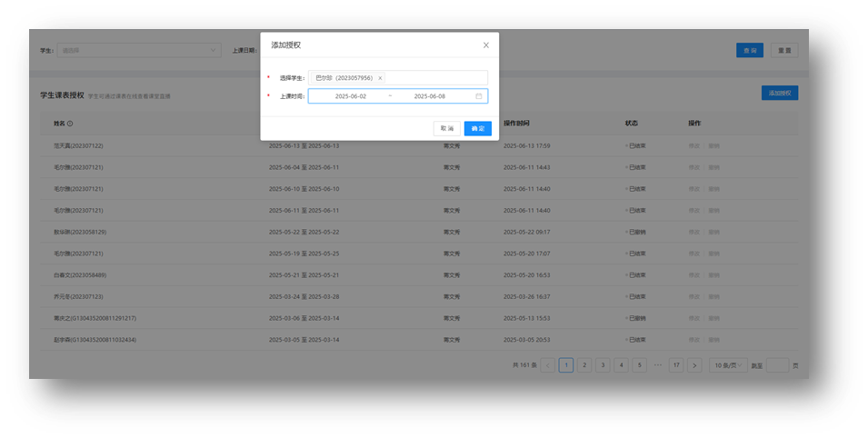Click 修改 in the 2025-05-20 17:07 row
Image resolution: width=868 pixels, height=438 pixels.
693,254
